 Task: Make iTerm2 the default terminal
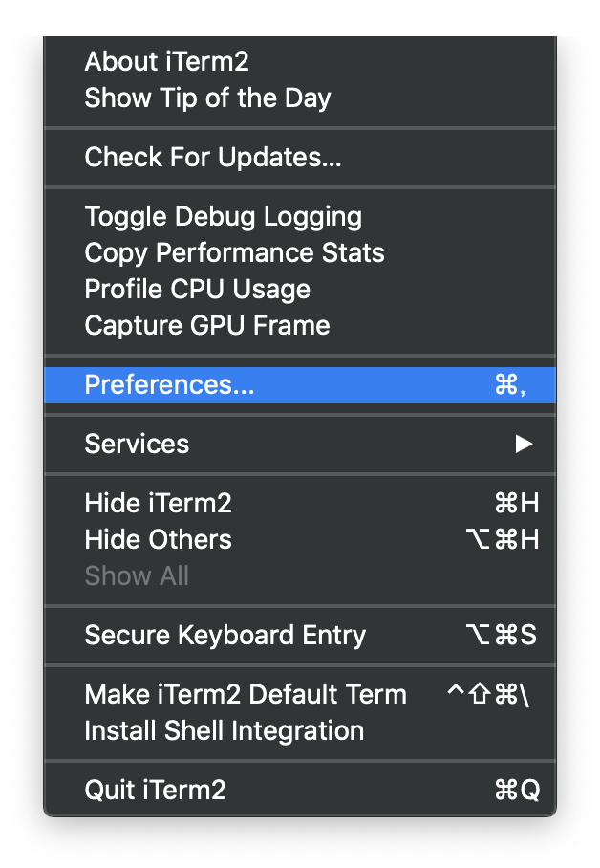pos(246,694)
